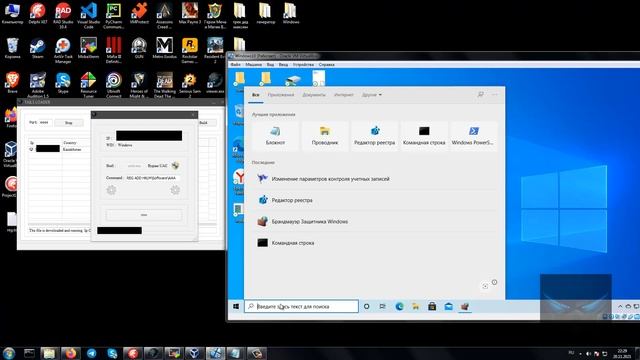
Task: Select the Metro Exodus desktop icon
Action: pyautogui.click(x=164, y=48)
